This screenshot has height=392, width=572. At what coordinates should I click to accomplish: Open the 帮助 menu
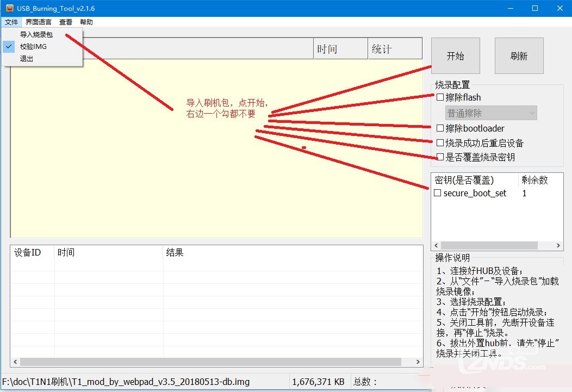point(86,22)
